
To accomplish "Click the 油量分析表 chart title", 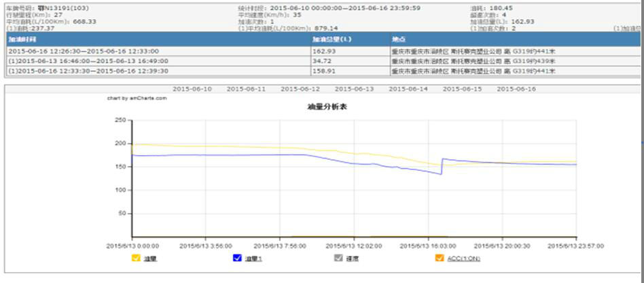I will 328,107.
